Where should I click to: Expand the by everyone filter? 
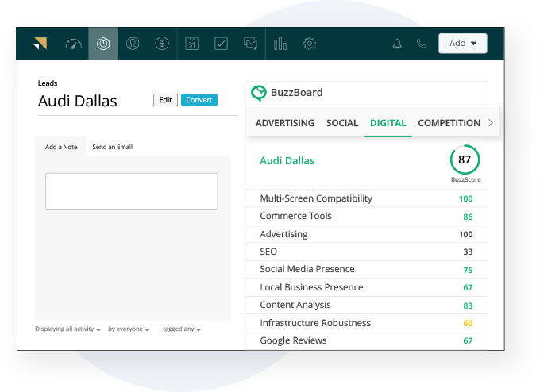[x=129, y=329]
